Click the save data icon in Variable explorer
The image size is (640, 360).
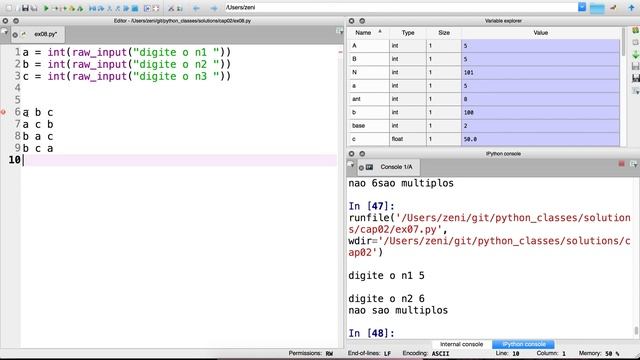(x=636, y=66)
